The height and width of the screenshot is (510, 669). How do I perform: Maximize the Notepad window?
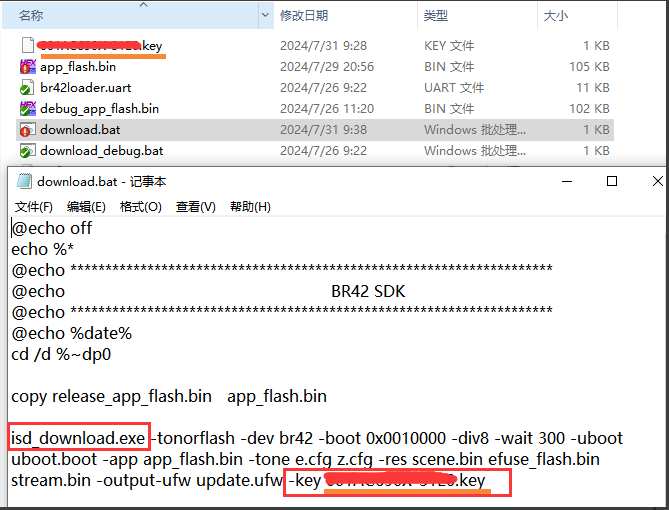(612, 181)
